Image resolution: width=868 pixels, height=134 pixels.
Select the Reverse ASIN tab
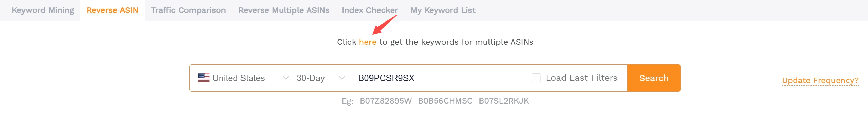click(112, 10)
